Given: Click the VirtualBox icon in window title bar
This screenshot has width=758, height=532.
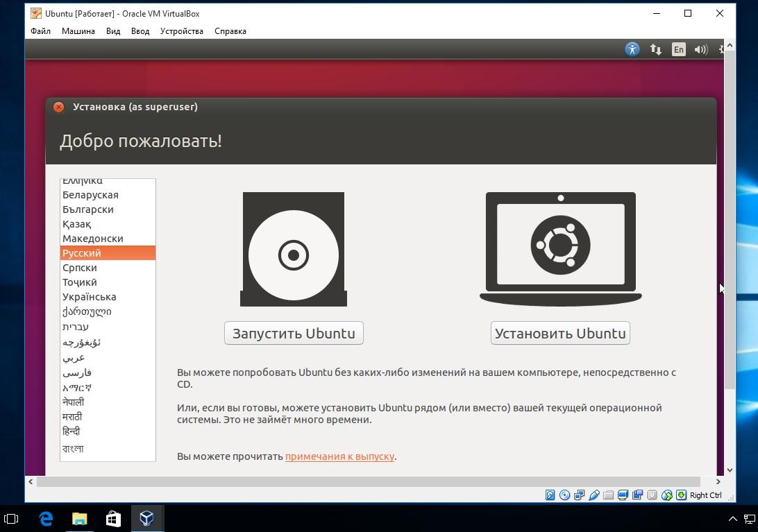Looking at the screenshot, I should click(36, 13).
